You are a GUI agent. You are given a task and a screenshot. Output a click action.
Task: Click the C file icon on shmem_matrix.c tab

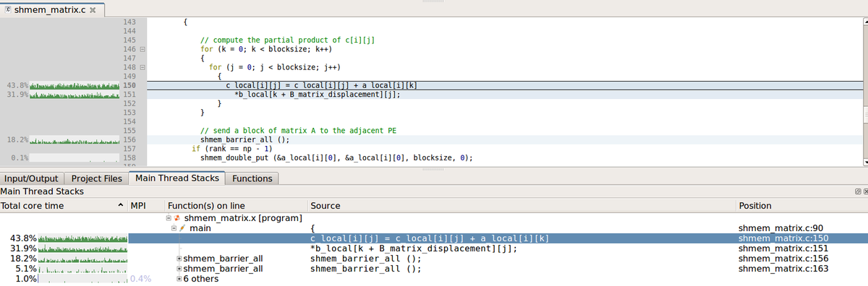8,9
